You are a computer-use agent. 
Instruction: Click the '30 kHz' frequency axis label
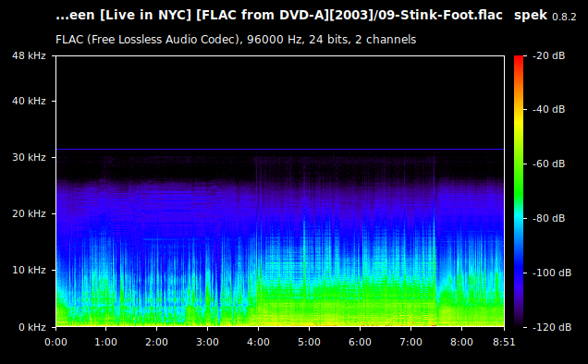[29, 157]
